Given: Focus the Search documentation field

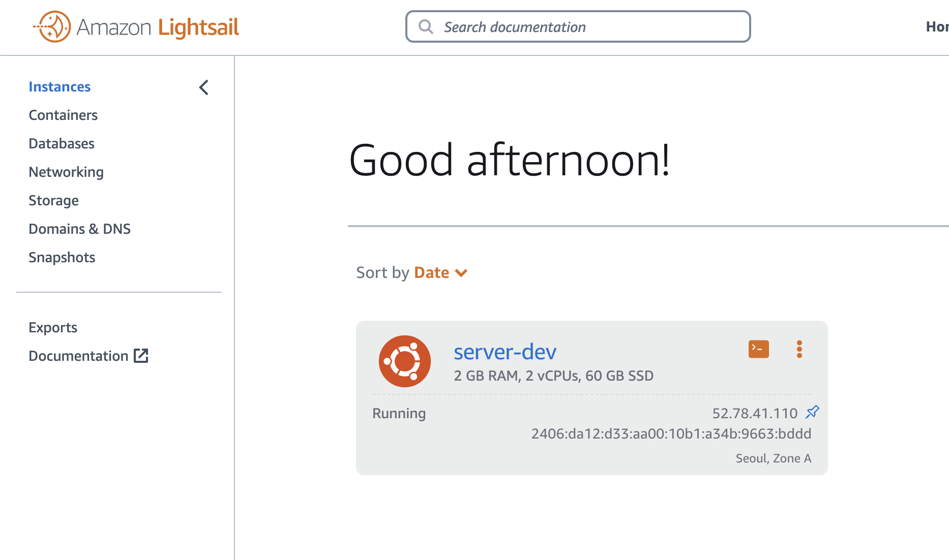Looking at the screenshot, I should tap(578, 26).
